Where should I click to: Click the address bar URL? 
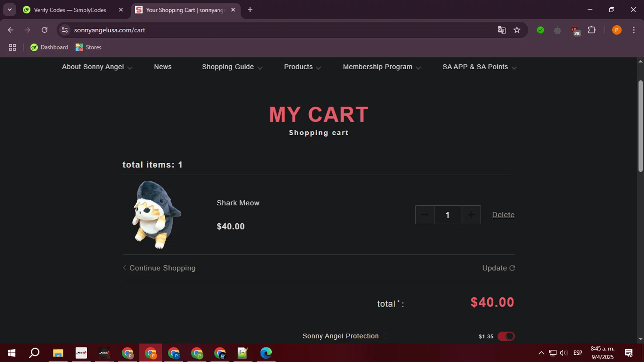[x=109, y=30]
